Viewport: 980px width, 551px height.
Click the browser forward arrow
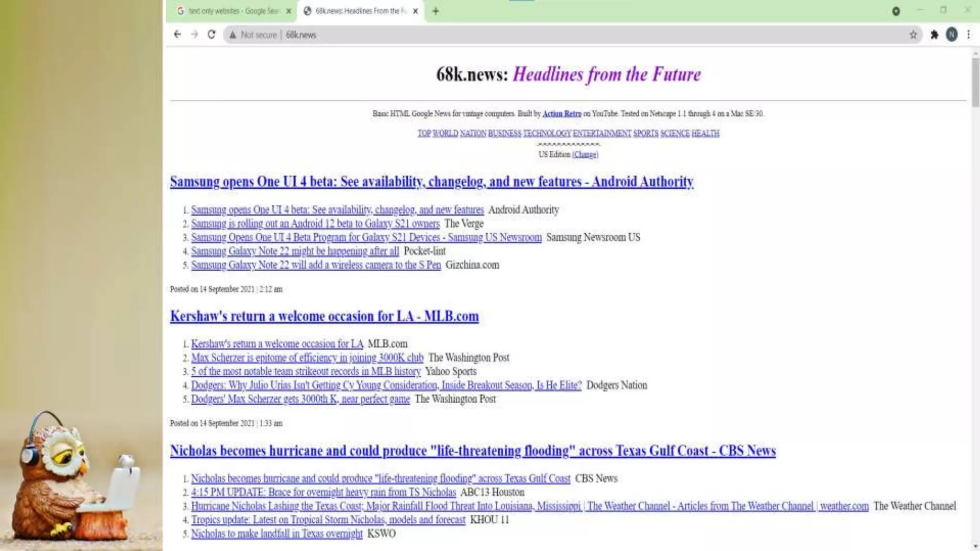point(194,34)
